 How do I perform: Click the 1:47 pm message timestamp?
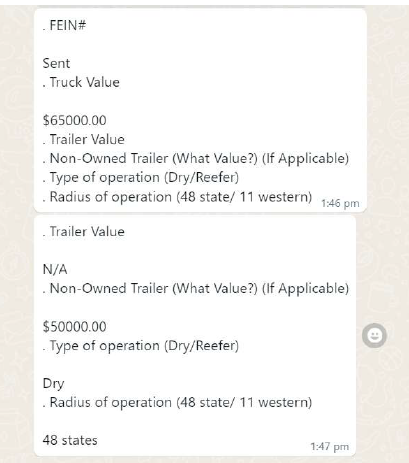click(x=330, y=446)
